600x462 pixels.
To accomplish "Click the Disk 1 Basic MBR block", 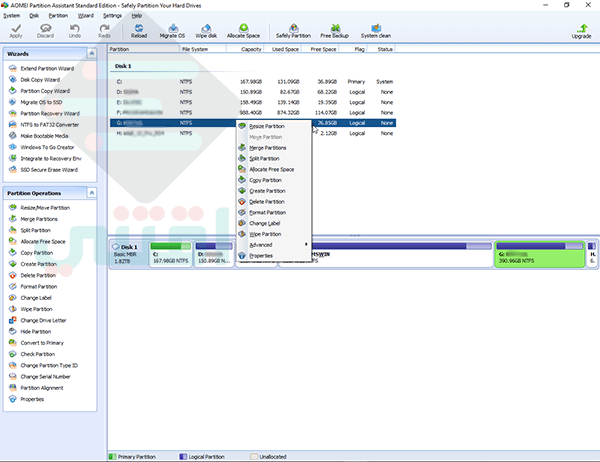I will click(x=128, y=254).
